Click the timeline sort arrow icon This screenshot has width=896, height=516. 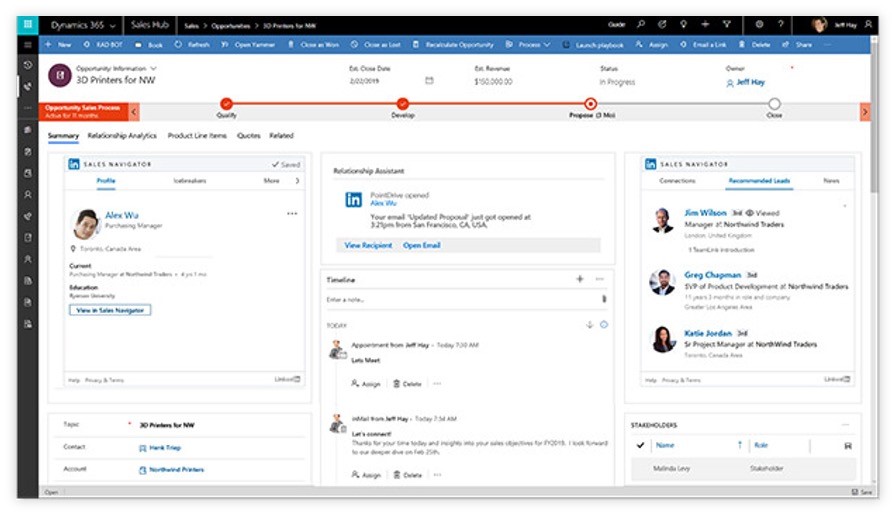[x=590, y=325]
